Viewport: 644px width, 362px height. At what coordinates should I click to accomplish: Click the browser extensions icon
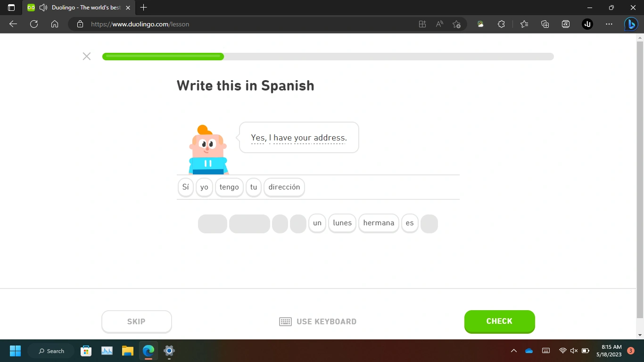coord(501,24)
